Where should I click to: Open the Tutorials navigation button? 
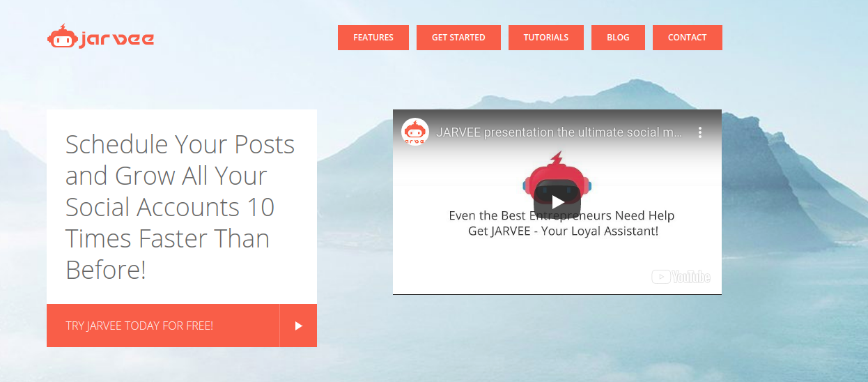click(x=546, y=38)
